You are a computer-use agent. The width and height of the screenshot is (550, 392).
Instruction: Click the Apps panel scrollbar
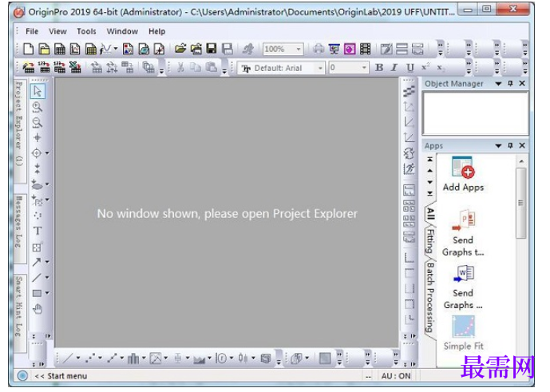(x=521, y=203)
